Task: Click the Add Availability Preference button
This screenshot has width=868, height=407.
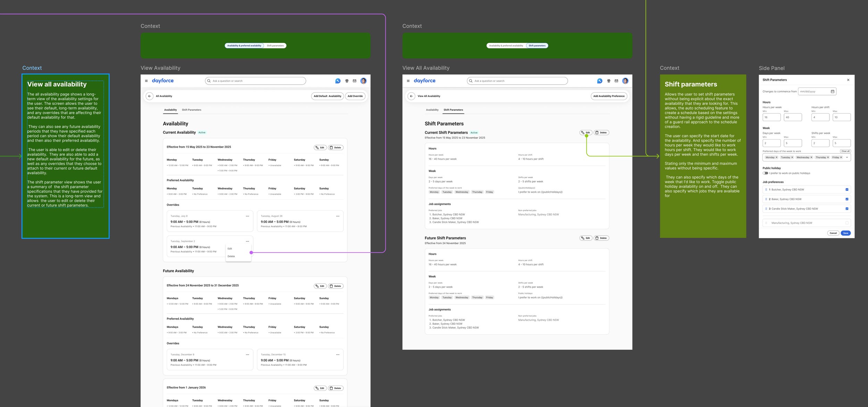Action: point(609,96)
